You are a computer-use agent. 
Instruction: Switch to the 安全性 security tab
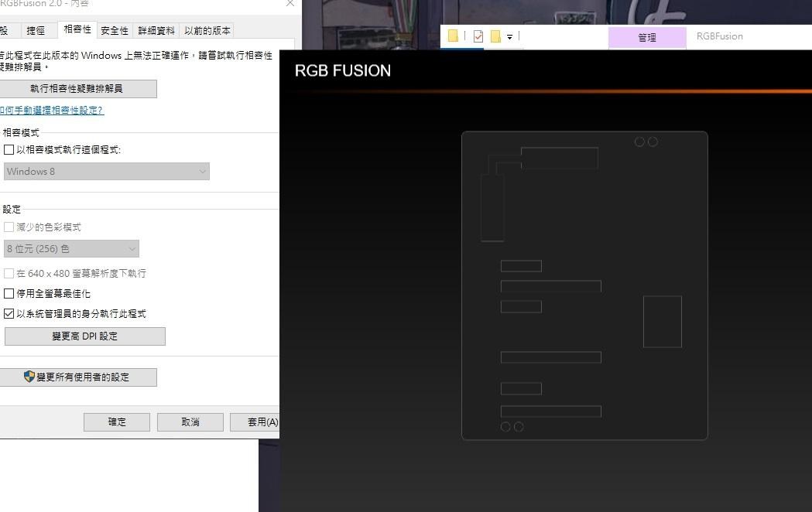click(x=114, y=30)
